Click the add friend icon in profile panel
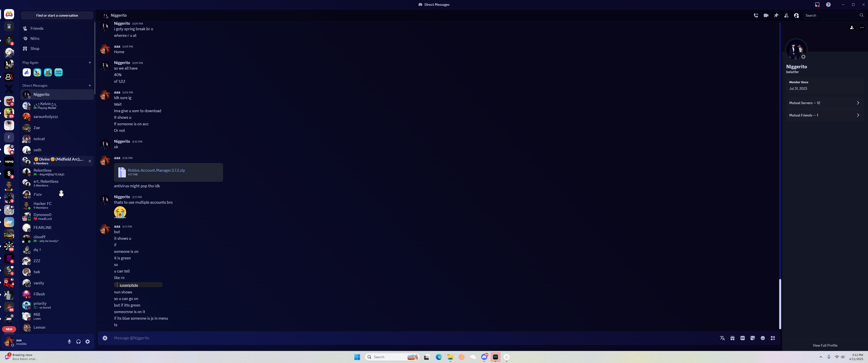Image resolution: width=868 pixels, height=363 pixels. click(852, 28)
